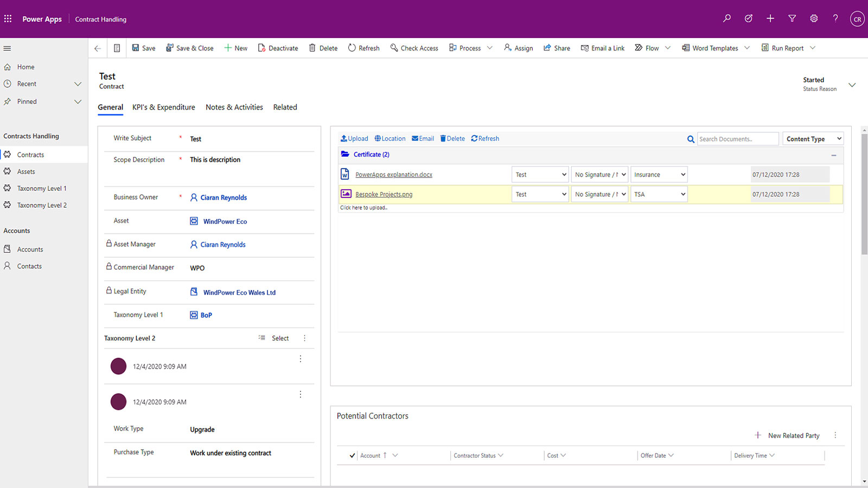Share the record
Viewport: 868px width, 488px height.
(x=557, y=48)
